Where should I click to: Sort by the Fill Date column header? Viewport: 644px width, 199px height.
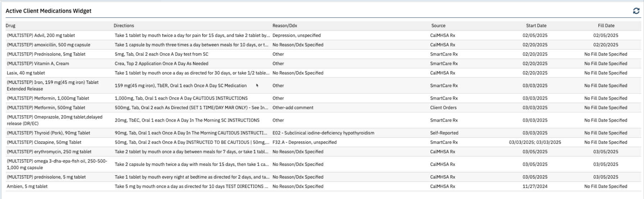pyautogui.click(x=606, y=26)
